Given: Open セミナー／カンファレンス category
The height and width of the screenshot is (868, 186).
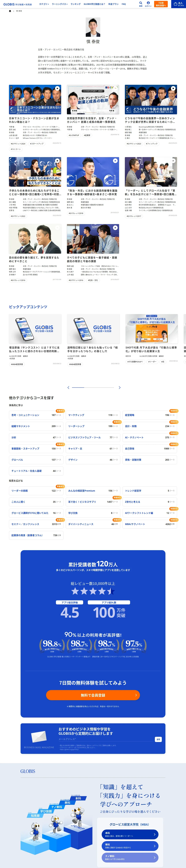Looking at the screenshot, I should point(36,524).
